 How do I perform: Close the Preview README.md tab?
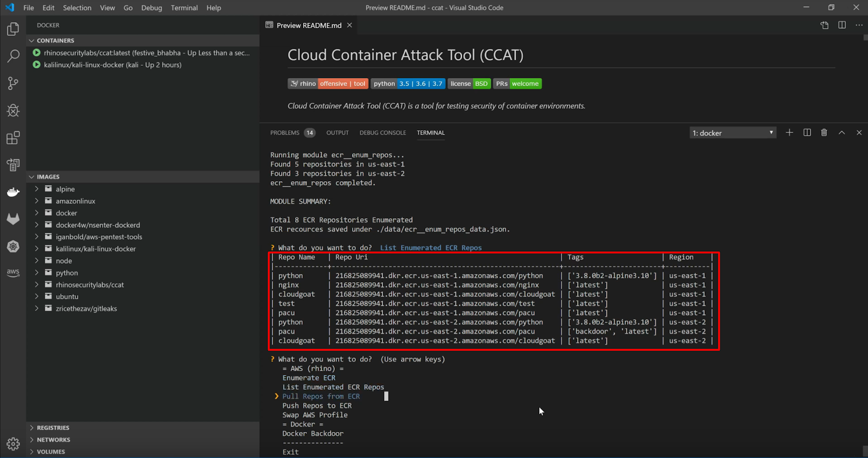point(349,26)
